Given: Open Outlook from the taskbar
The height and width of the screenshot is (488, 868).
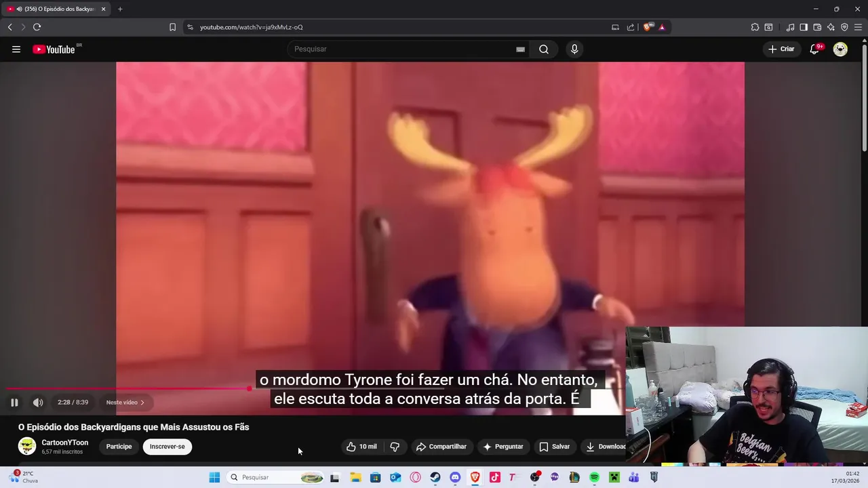Looking at the screenshot, I should click(395, 477).
